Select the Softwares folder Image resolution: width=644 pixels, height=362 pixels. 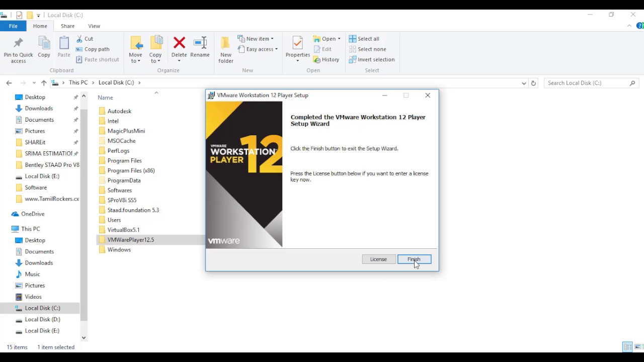coord(119,191)
